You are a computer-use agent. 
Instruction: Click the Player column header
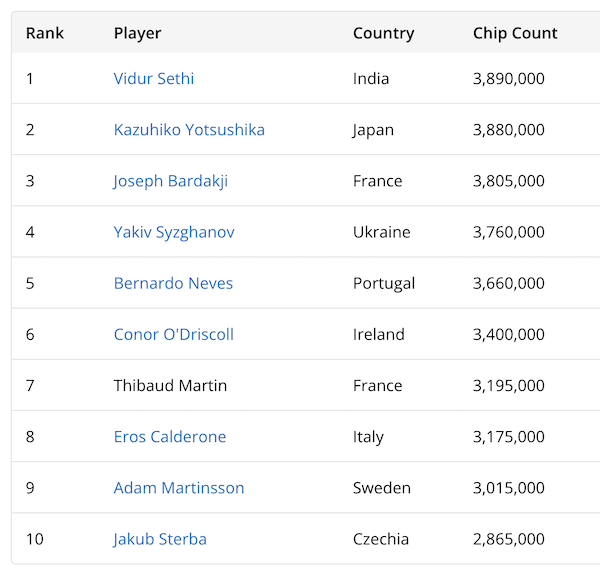pos(137,33)
